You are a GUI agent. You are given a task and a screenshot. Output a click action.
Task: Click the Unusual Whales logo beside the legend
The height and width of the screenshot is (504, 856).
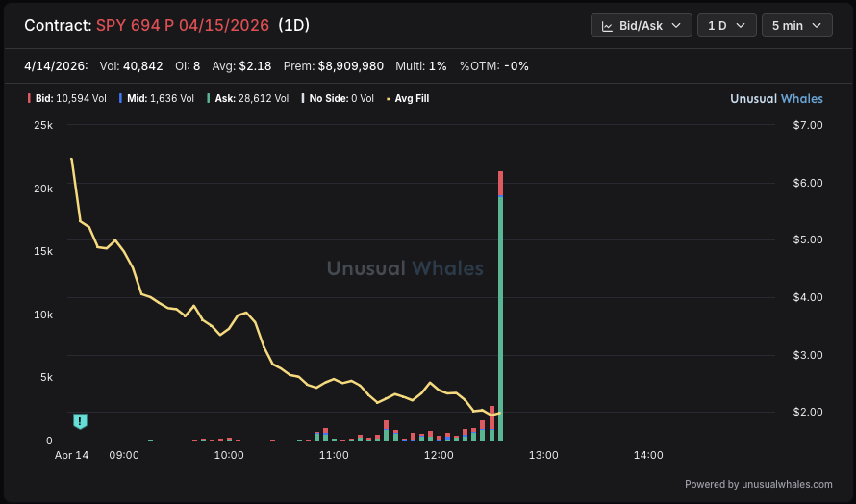(x=776, y=99)
